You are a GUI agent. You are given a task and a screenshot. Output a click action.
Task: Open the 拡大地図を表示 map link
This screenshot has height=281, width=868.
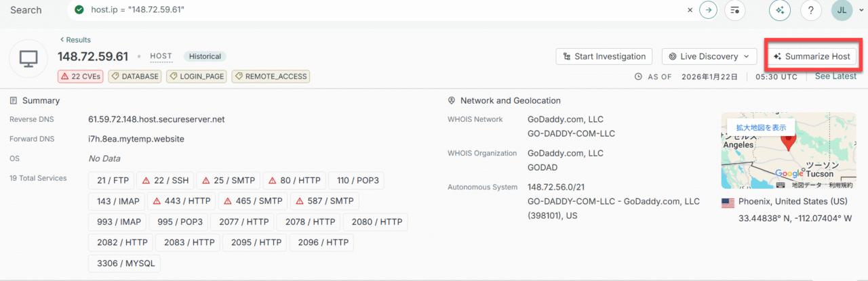pos(761,127)
